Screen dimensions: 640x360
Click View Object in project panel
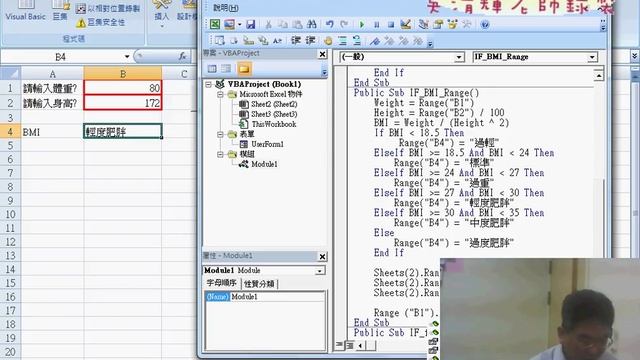tap(226, 69)
